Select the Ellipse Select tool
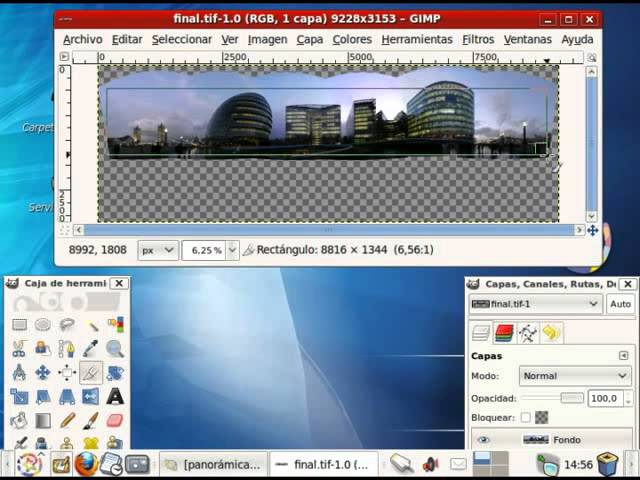Viewport: 640px width, 480px height. pyautogui.click(x=43, y=325)
